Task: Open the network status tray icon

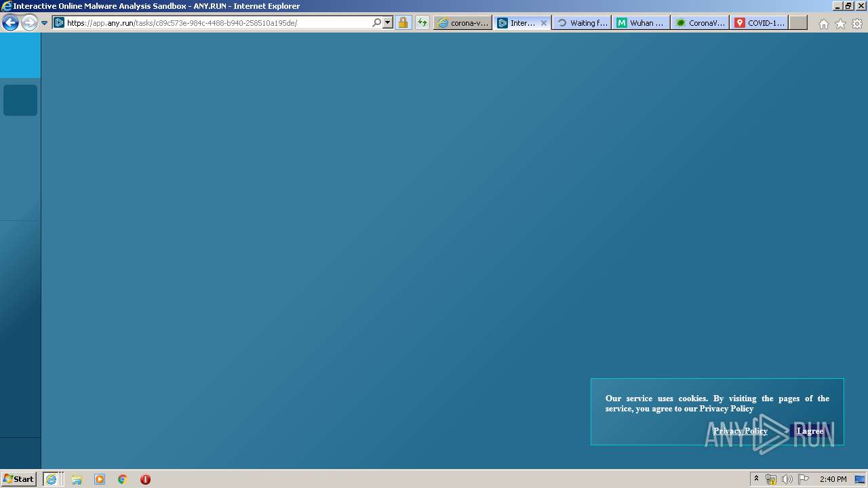Action: click(x=771, y=479)
